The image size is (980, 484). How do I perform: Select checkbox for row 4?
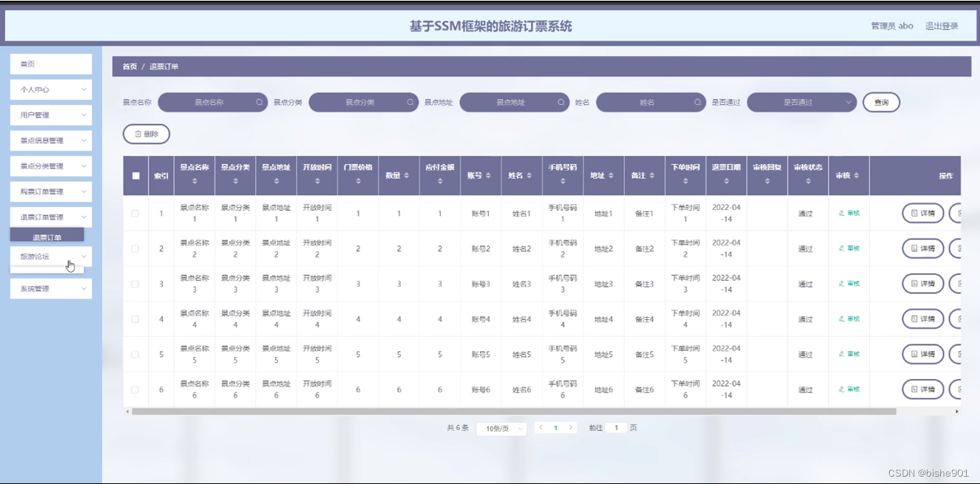[135, 319]
